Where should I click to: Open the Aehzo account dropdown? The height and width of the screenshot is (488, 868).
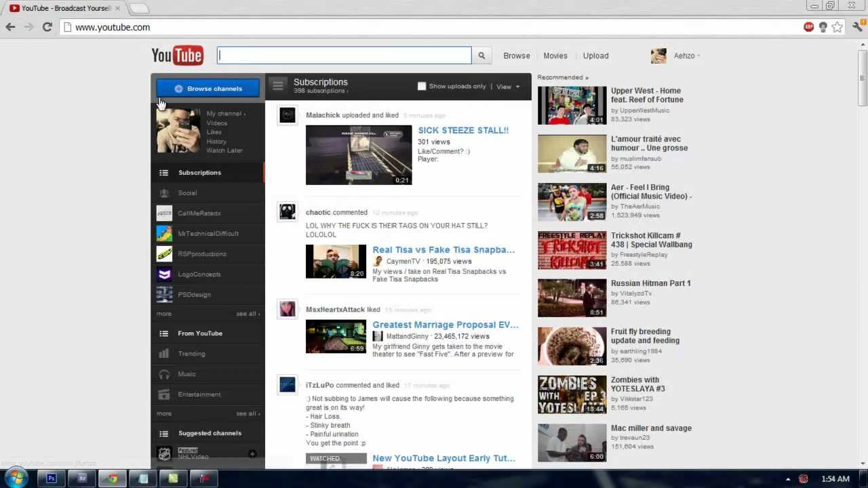click(687, 56)
